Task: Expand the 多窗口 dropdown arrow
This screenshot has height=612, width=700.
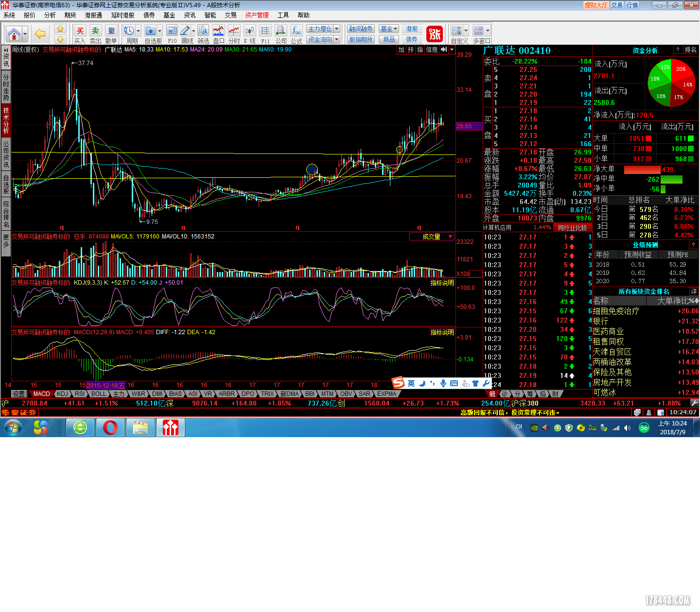Action: pos(488,31)
